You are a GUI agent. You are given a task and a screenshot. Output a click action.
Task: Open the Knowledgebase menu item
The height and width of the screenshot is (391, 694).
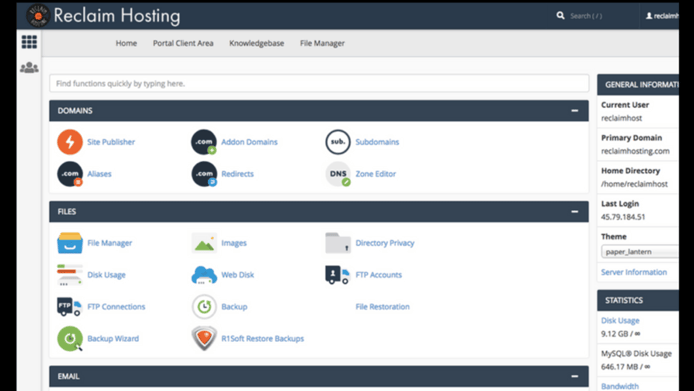[x=257, y=43]
